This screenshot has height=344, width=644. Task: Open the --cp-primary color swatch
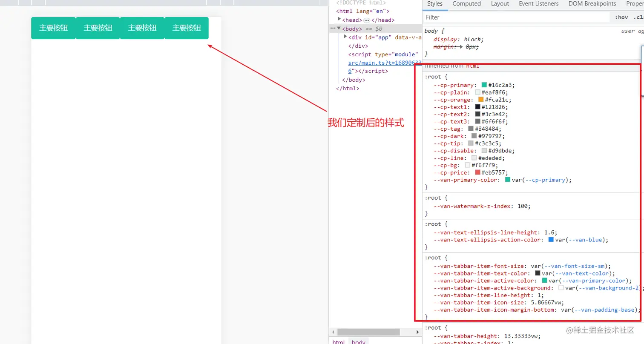coord(484,85)
